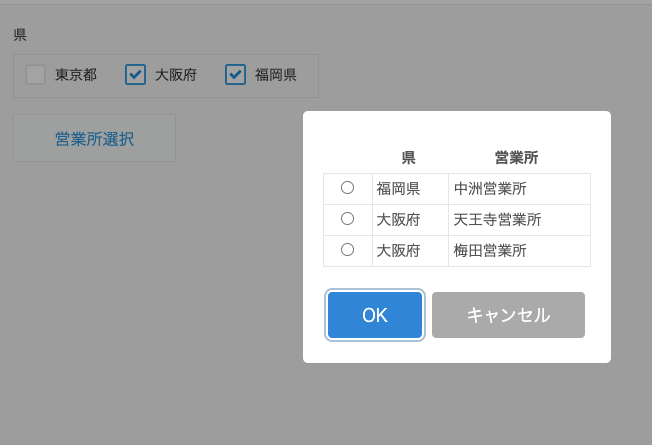Click the 福岡県 checkbox label text
The width and height of the screenshot is (652, 445).
[276, 75]
